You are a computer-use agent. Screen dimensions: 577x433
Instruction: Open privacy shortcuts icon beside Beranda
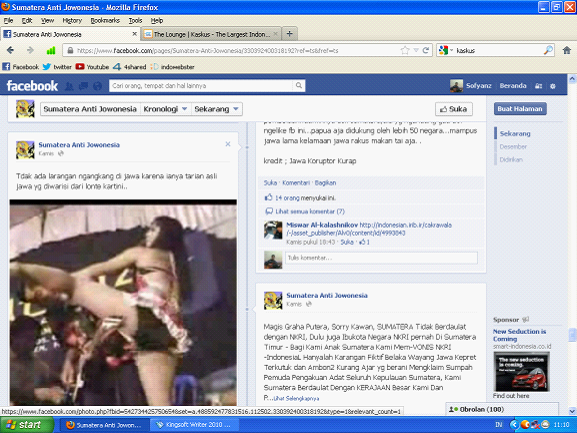(x=538, y=86)
